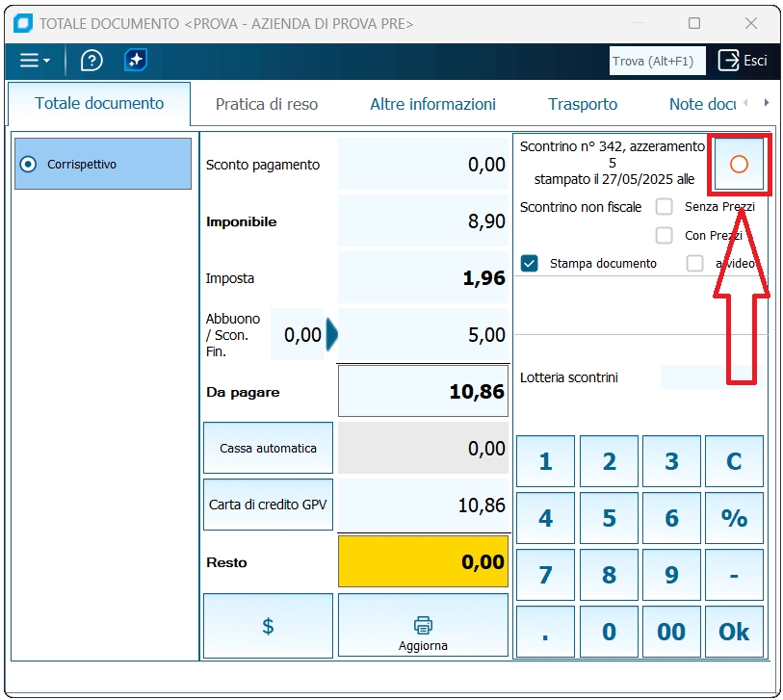Tap the keypad single 0 key
The image size is (783, 700).
(609, 632)
